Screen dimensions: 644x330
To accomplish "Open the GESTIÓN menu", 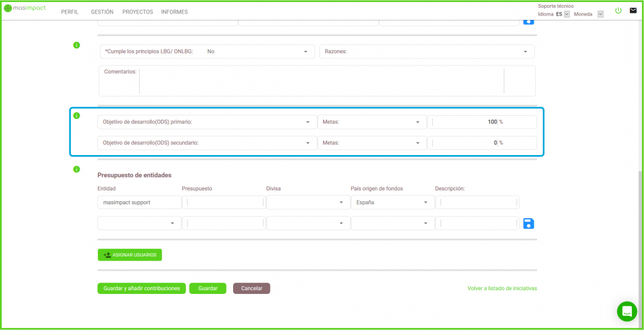I will coord(102,12).
